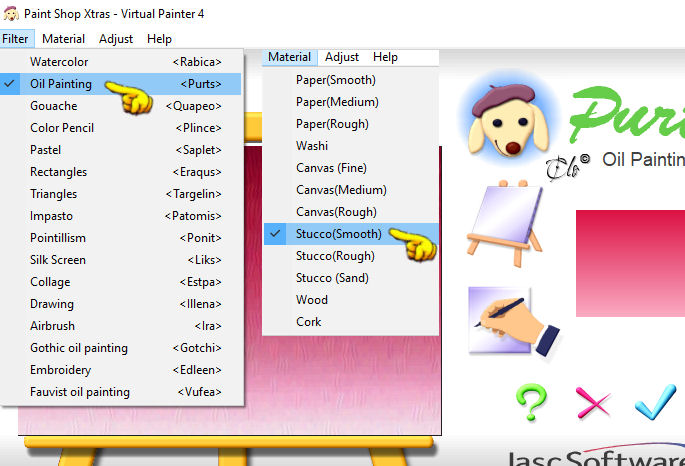Click the dog with beret logo

(x=509, y=119)
